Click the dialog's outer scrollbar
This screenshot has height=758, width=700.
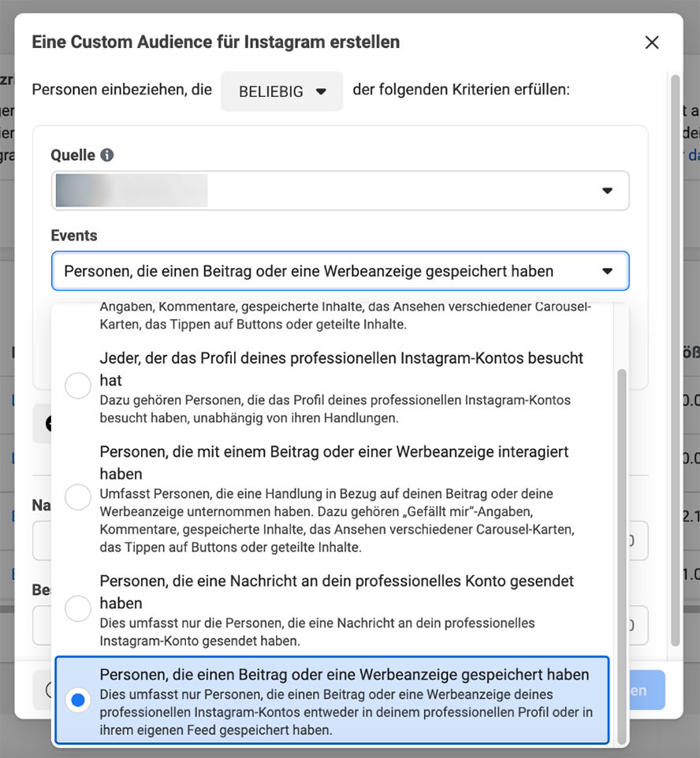click(x=676, y=360)
